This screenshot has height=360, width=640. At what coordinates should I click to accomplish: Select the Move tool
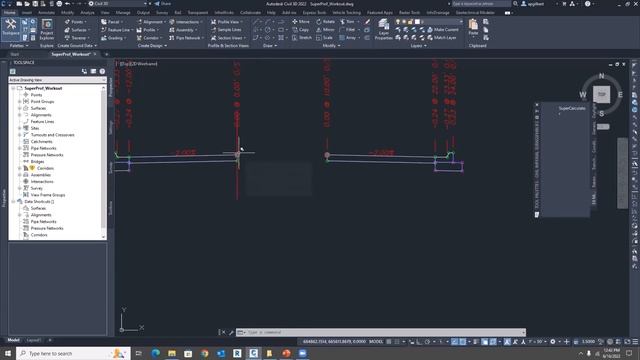(301, 22)
